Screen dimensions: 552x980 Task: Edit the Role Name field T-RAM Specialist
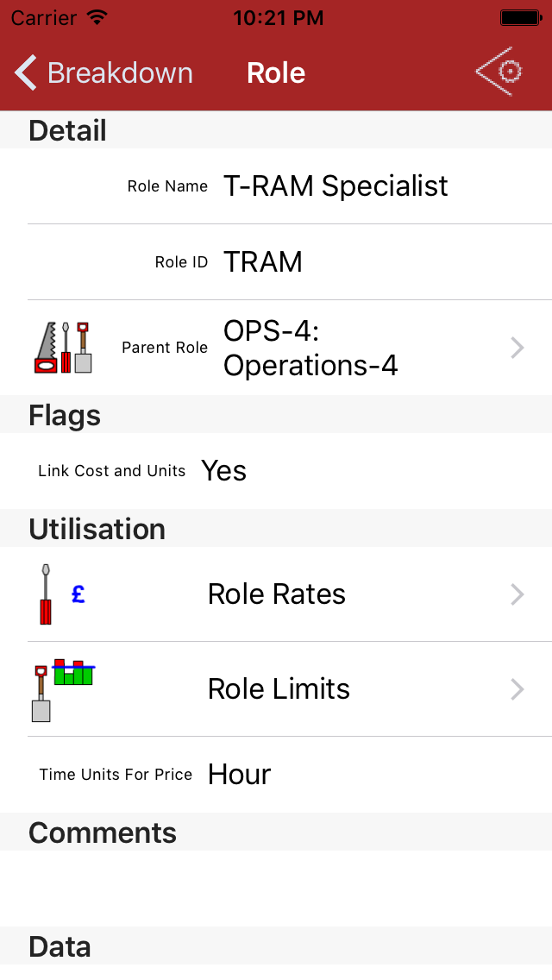coord(336,186)
